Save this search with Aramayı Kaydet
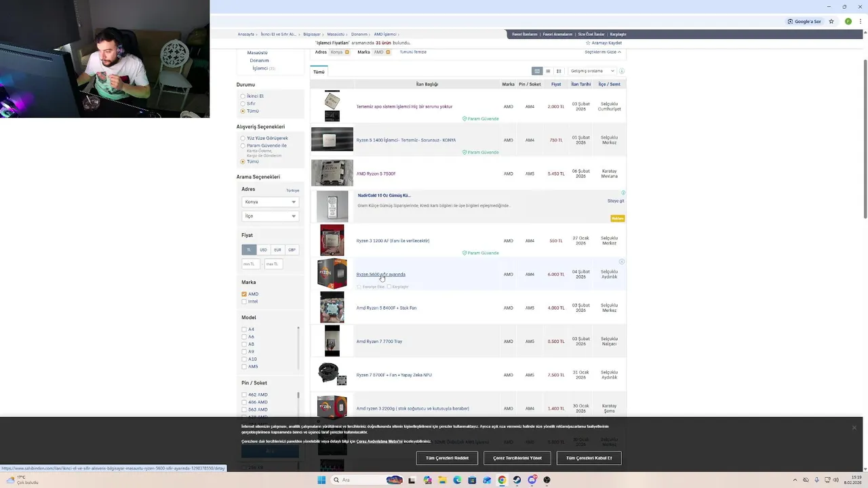Screen dimensions: 868x488 [604, 43]
